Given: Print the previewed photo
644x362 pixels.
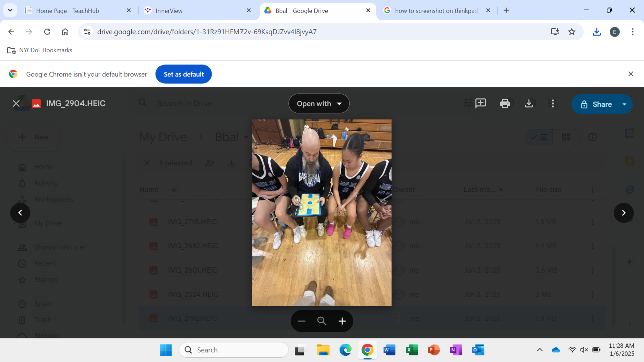Looking at the screenshot, I should click(x=505, y=103).
